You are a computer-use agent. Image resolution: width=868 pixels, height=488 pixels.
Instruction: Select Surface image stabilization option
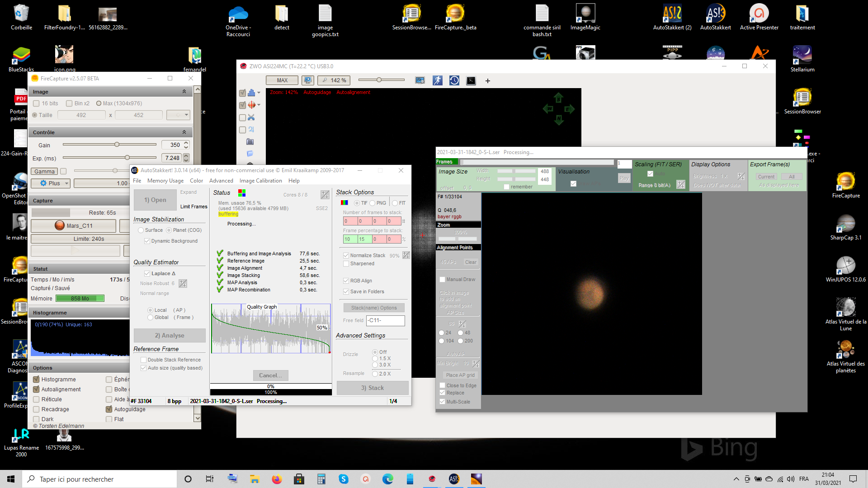tap(141, 230)
